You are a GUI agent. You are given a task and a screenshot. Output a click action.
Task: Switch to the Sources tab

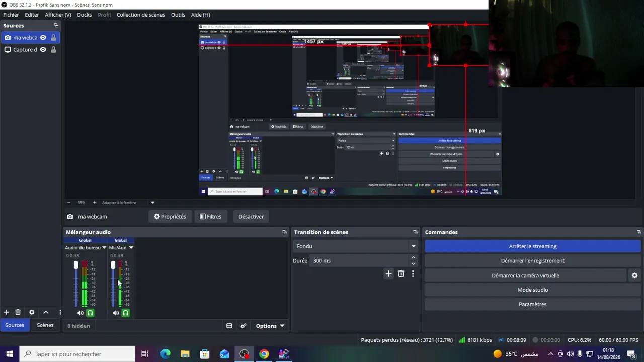point(15,325)
